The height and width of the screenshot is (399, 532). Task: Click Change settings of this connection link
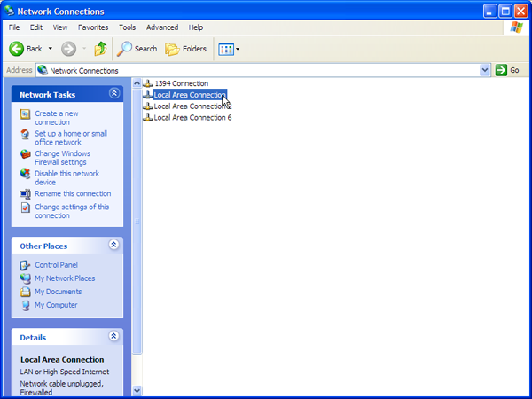[x=72, y=211]
